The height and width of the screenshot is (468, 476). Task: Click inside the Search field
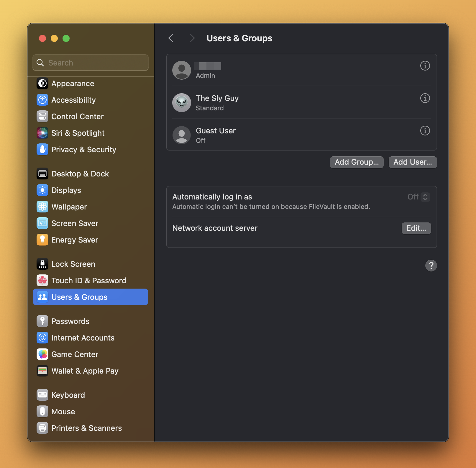[90, 63]
